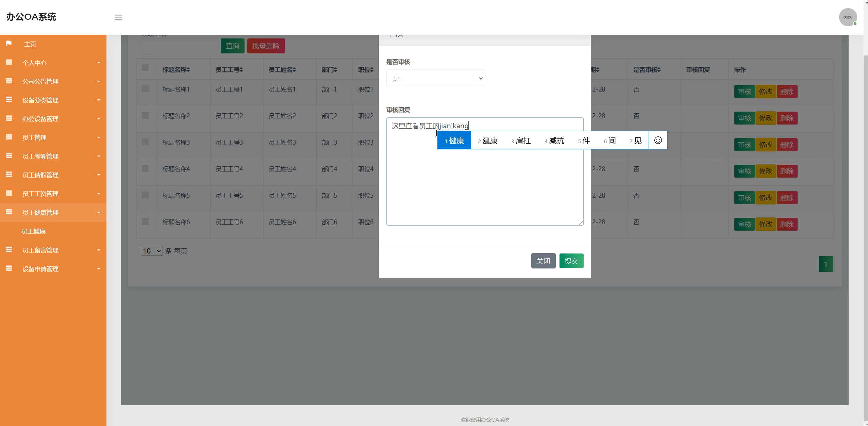This screenshot has height=426, width=868.
Task: Open the IME emoji smiley panel
Action: pos(658,140)
